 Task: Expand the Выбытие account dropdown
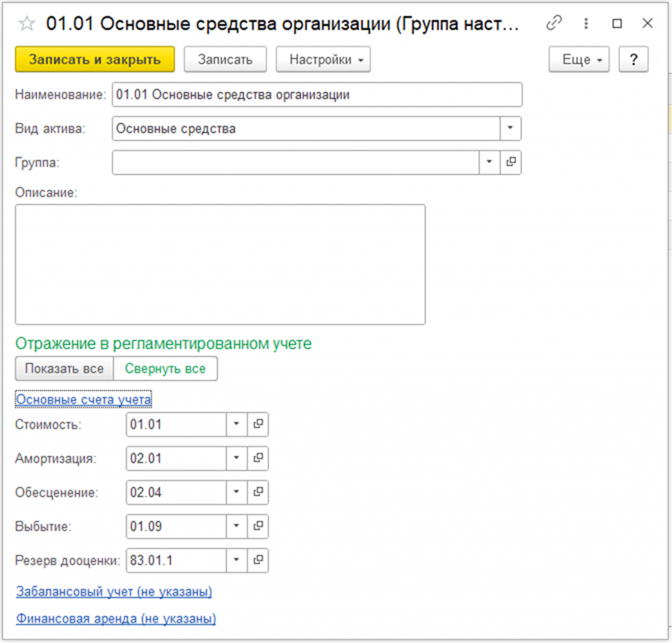(236, 526)
